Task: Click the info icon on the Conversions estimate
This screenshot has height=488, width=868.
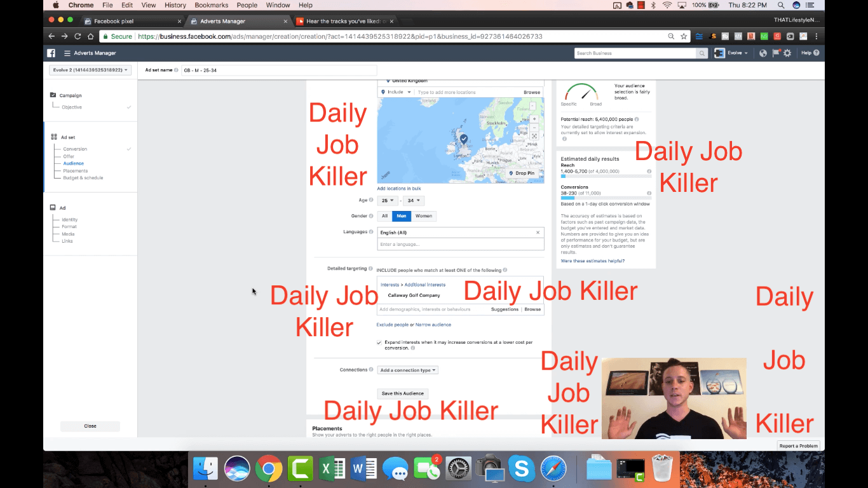Action: (x=649, y=193)
